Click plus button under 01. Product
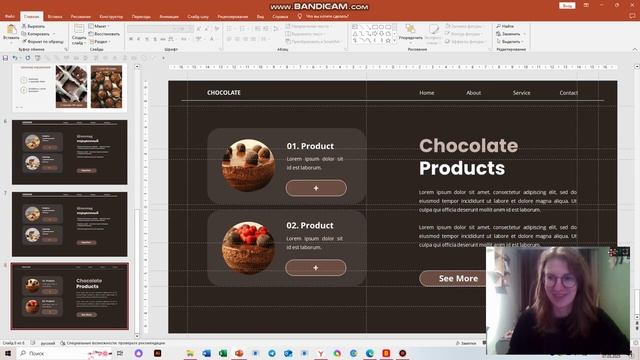The width and height of the screenshot is (640, 360). click(x=316, y=188)
